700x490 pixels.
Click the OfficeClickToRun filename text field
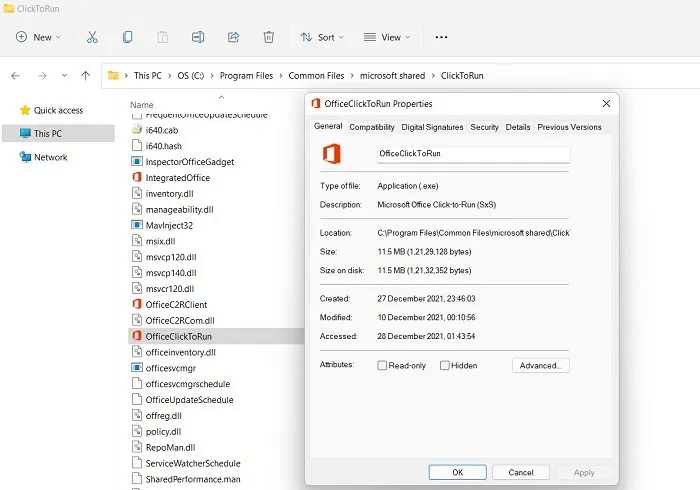pos(473,155)
